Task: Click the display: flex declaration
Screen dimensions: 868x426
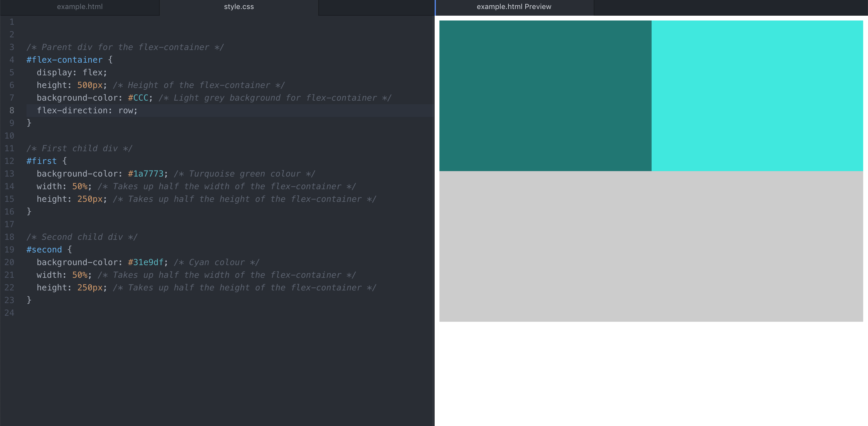Action: coord(72,73)
